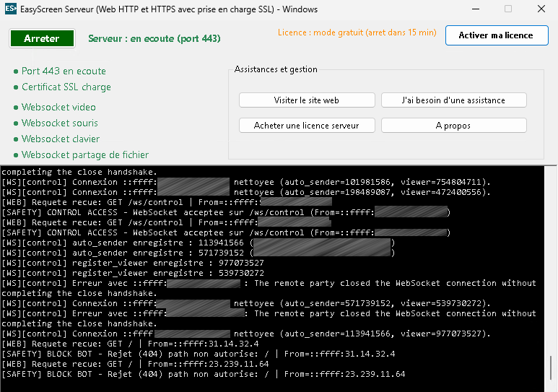Click Activer ma licence button
This screenshot has width=558, height=392.
click(x=497, y=35)
